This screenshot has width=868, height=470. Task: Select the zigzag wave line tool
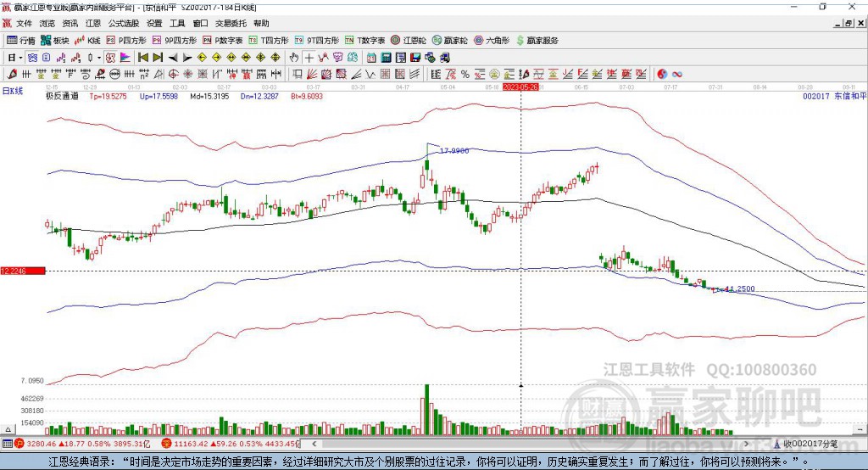point(370,74)
